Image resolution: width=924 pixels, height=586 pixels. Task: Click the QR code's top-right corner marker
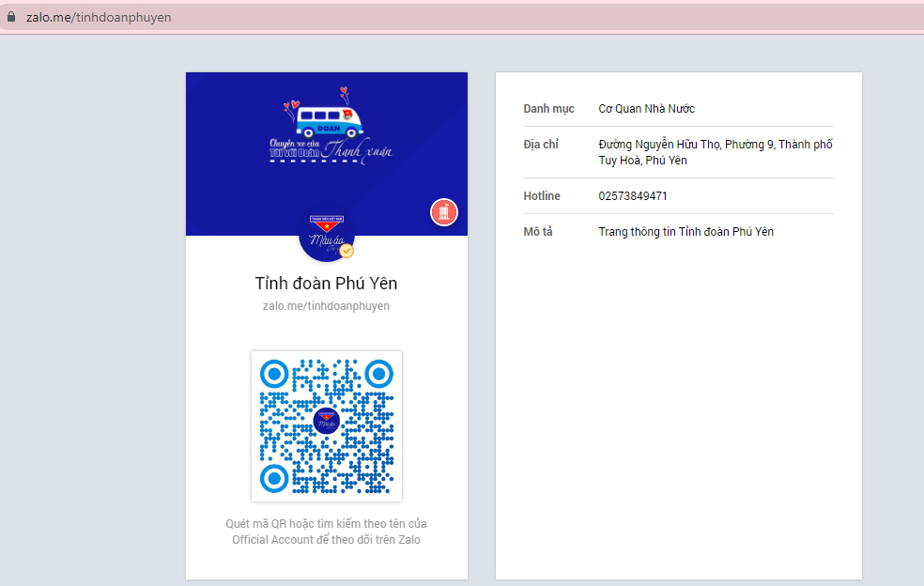pyautogui.click(x=378, y=374)
